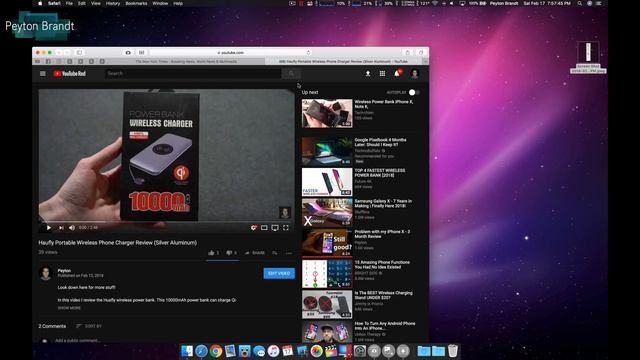
Task: Skip to the next video
Action: (x=61, y=228)
